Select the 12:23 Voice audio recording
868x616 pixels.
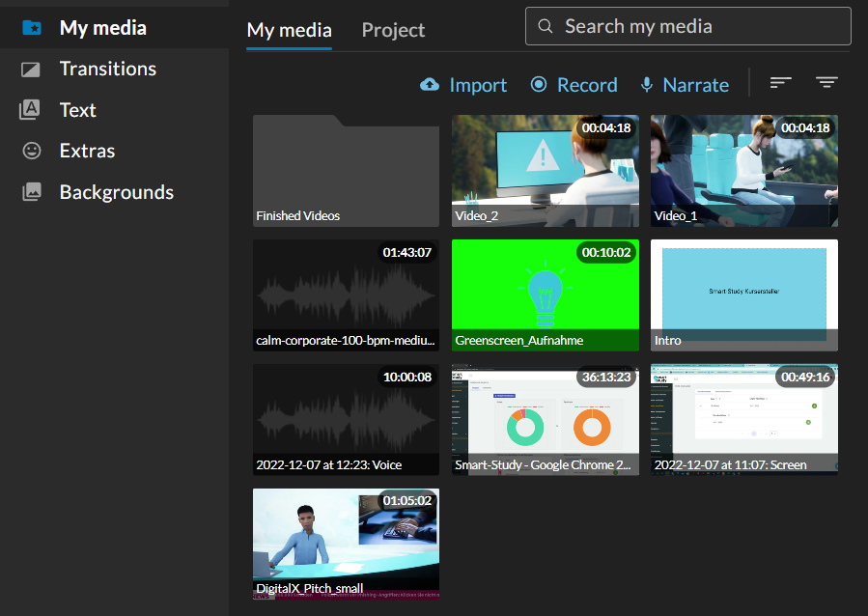346,419
